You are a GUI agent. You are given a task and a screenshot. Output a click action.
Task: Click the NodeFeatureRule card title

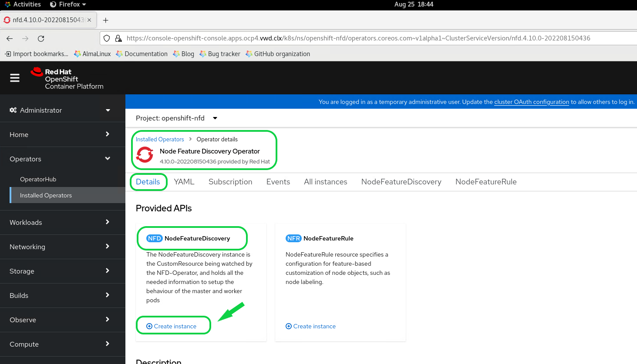click(x=328, y=238)
